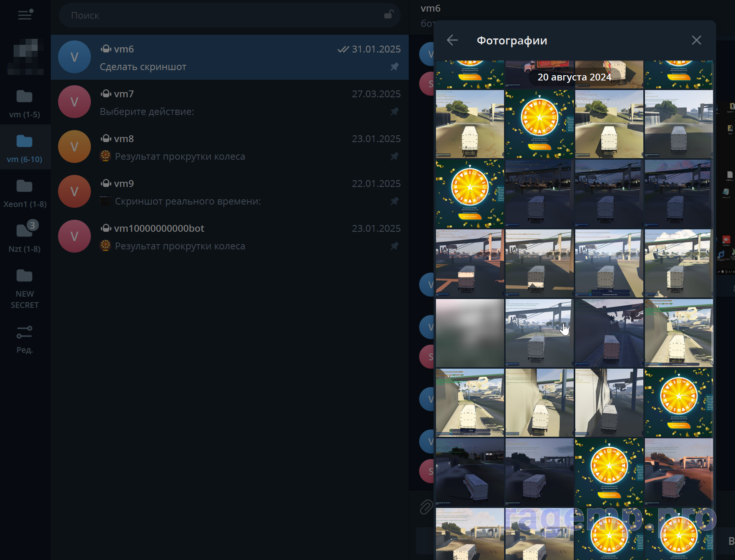Open the vm9 bot chat
735x560 pixels.
click(x=229, y=192)
